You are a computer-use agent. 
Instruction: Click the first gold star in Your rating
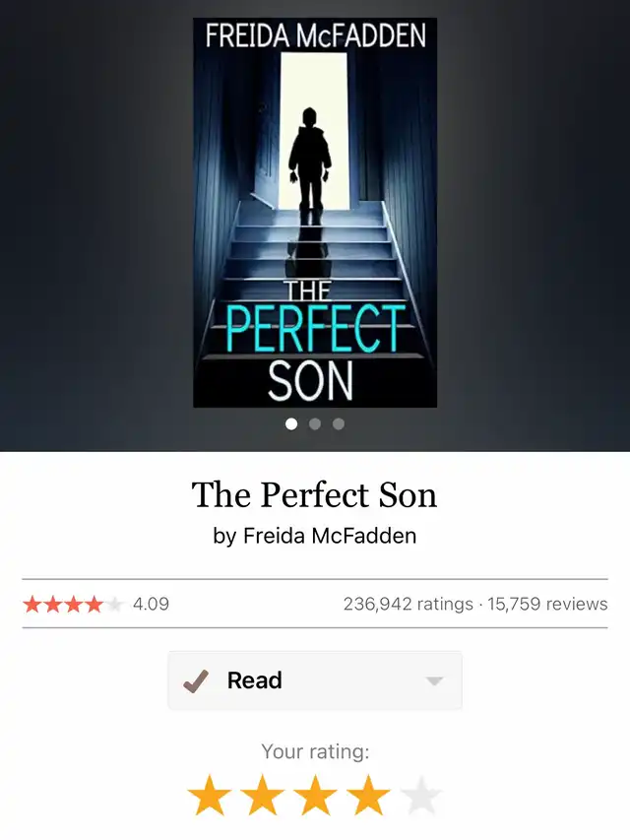210,795
